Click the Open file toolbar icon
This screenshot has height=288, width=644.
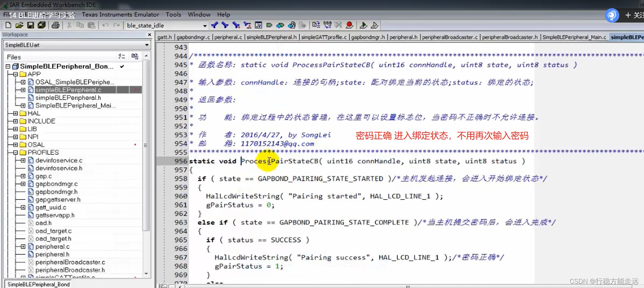tap(19, 25)
